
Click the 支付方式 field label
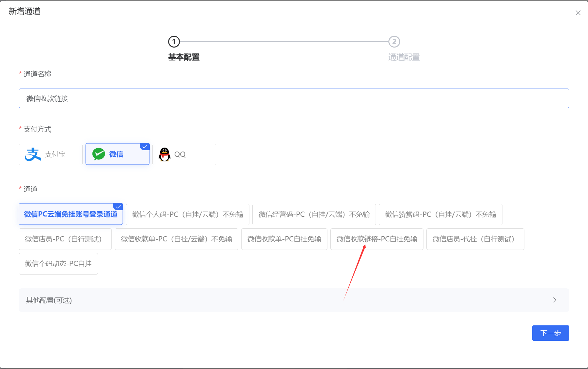point(37,129)
